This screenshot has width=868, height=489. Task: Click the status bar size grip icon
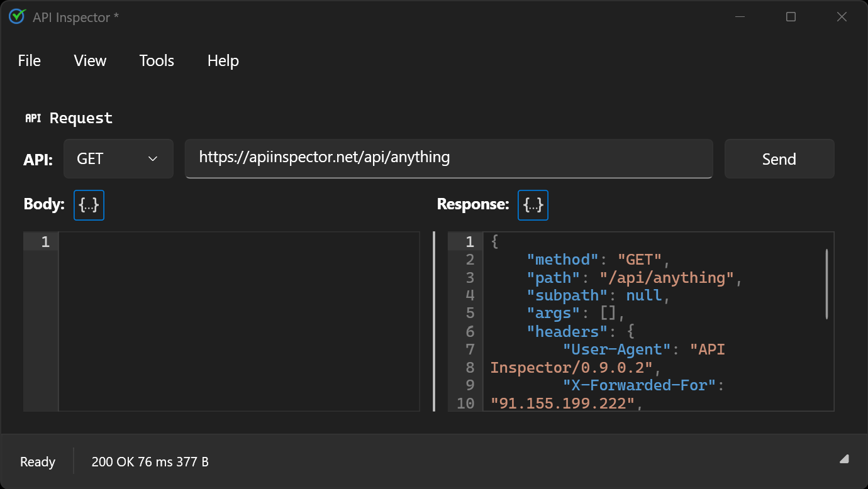tap(844, 459)
